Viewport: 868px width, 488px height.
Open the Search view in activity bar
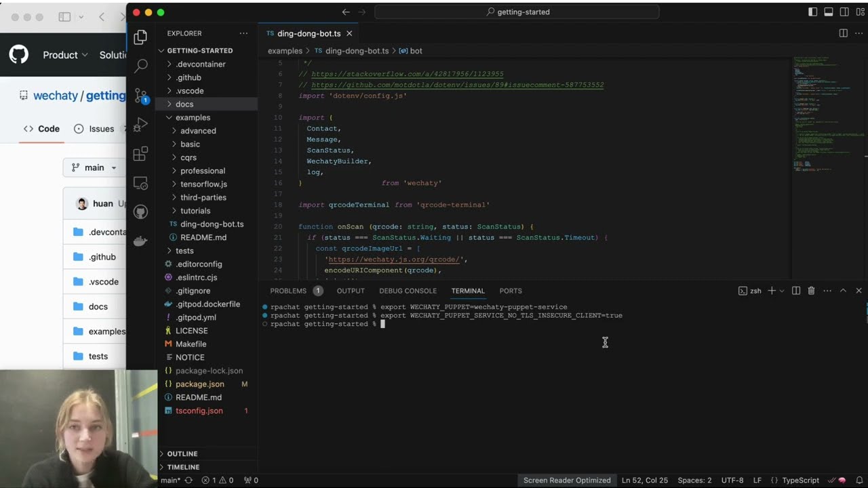pos(140,66)
